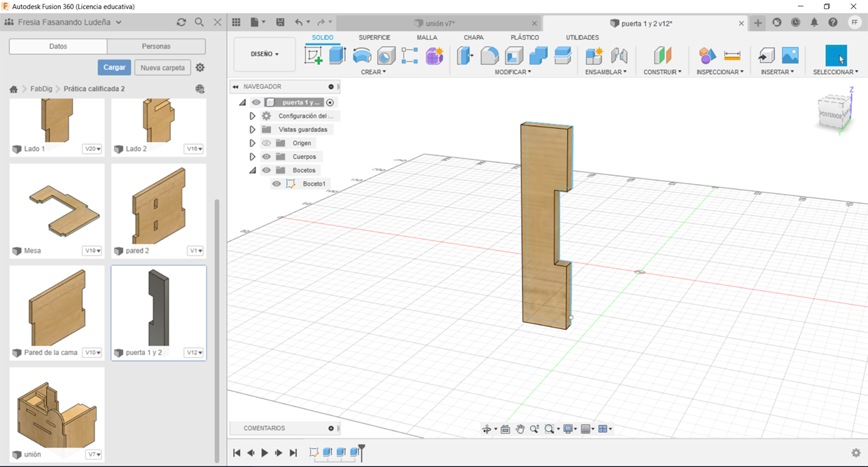Image resolution: width=868 pixels, height=467 pixels.
Task: Open version dropdown V12 for puerta 1 y 2
Action: [194, 352]
